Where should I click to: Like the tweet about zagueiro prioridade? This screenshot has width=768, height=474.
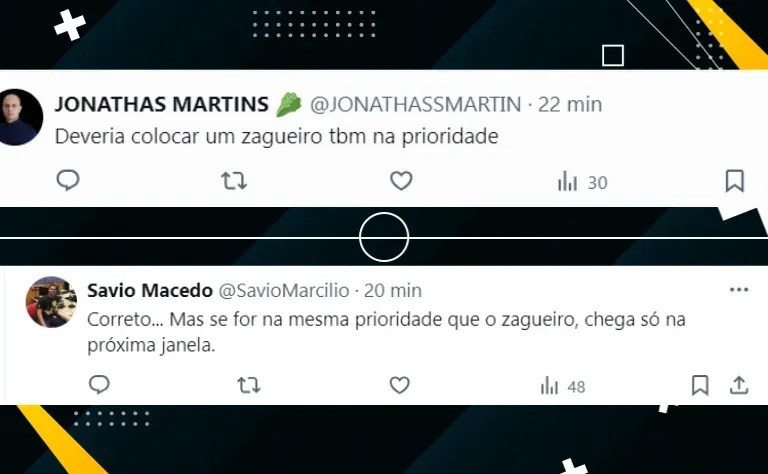tap(401, 181)
